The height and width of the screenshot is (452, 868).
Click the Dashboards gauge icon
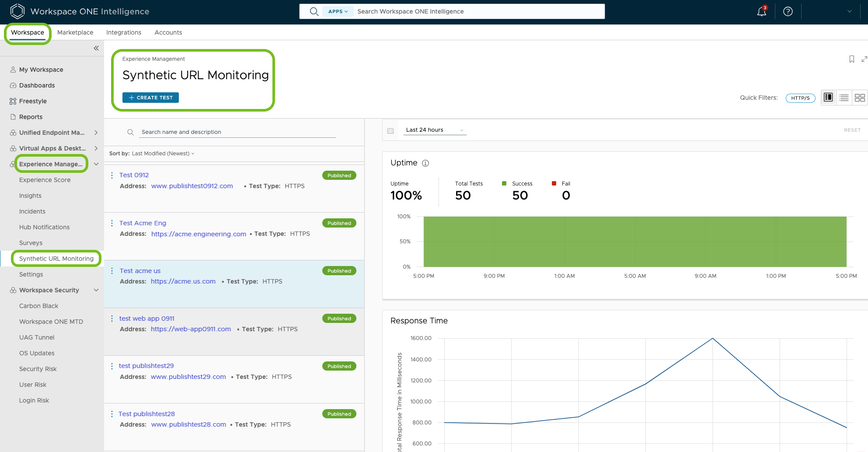[13, 85]
